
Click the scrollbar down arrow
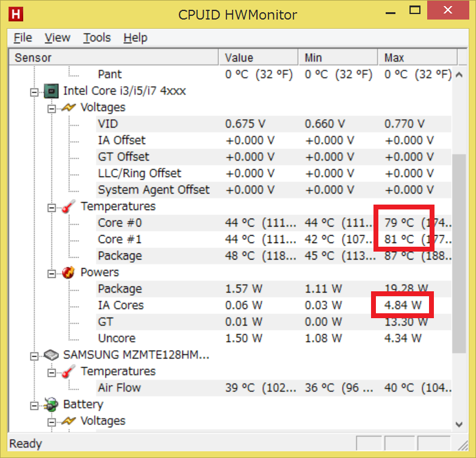click(459, 424)
